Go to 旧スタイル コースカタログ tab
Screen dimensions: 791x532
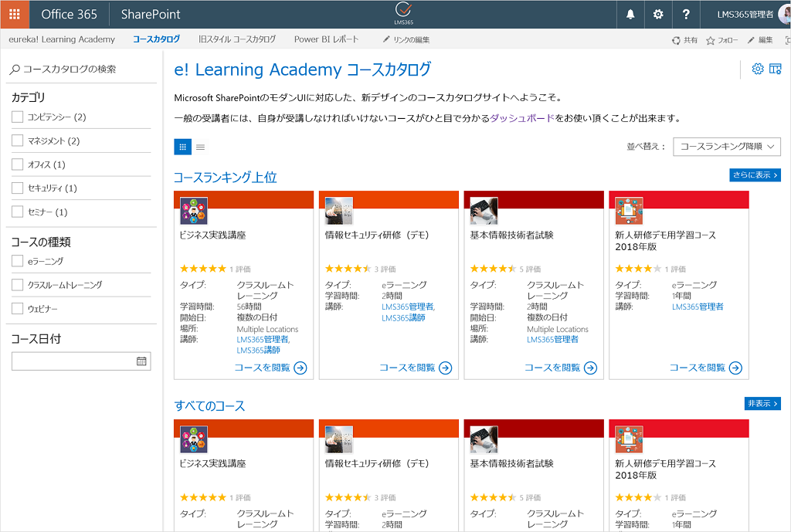[236, 39]
